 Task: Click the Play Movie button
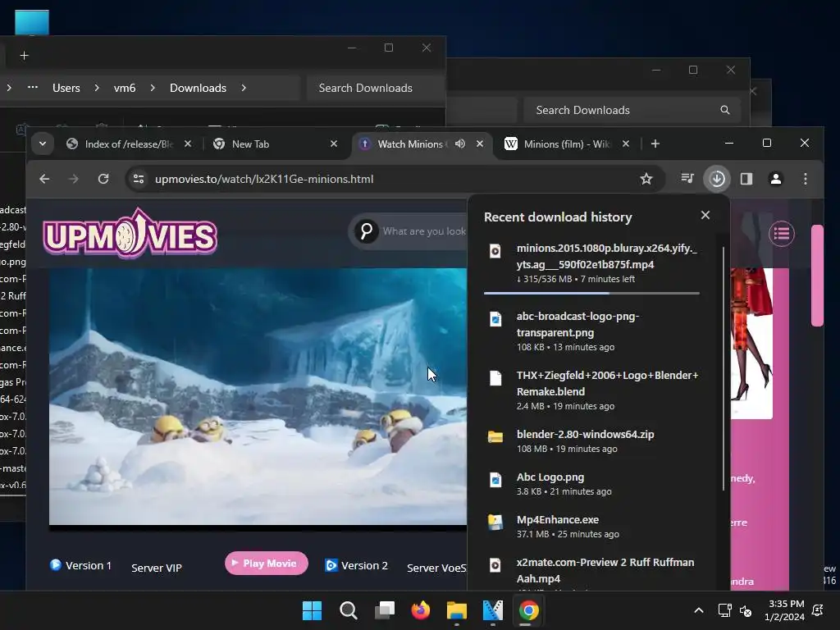click(x=267, y=563)
